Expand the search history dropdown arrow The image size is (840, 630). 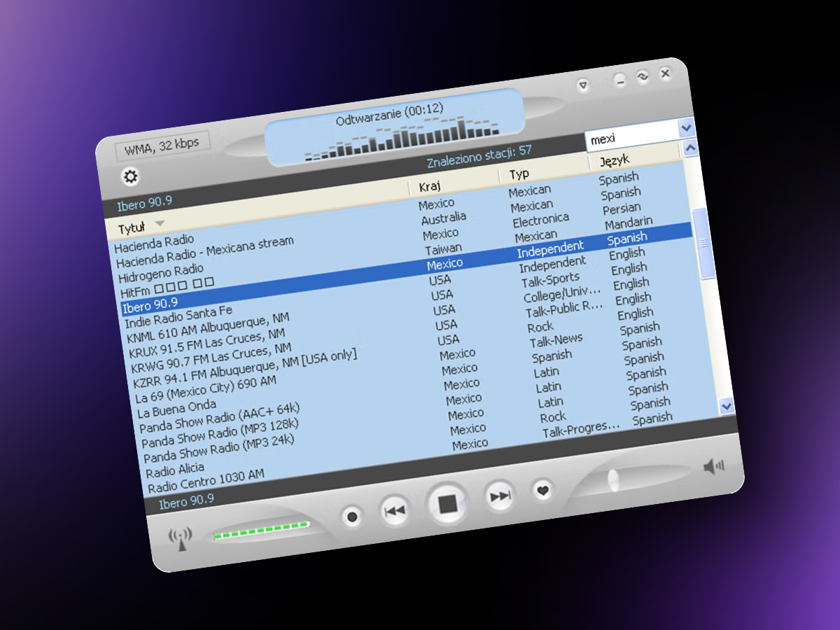(686, 128)
